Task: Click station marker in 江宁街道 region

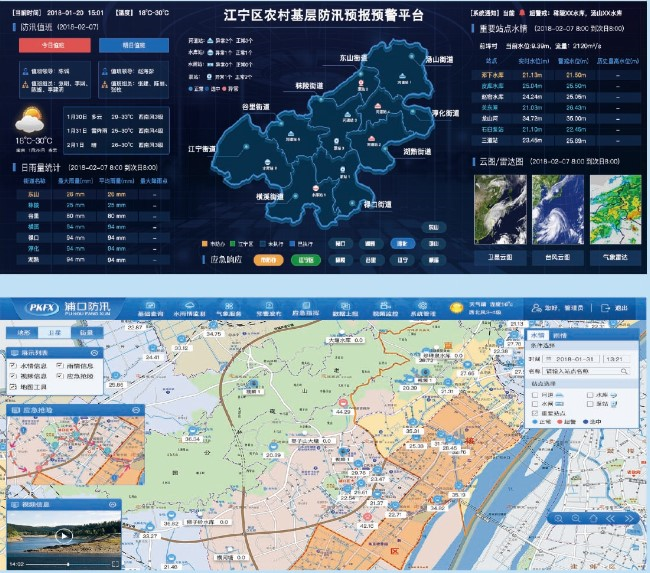Action: point(246,146)
